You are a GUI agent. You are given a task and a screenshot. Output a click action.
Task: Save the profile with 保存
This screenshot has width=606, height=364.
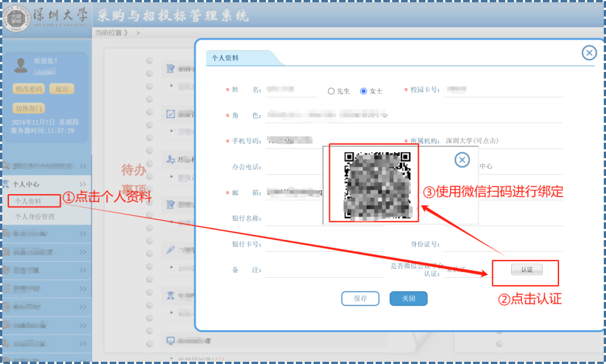(360, 298)
